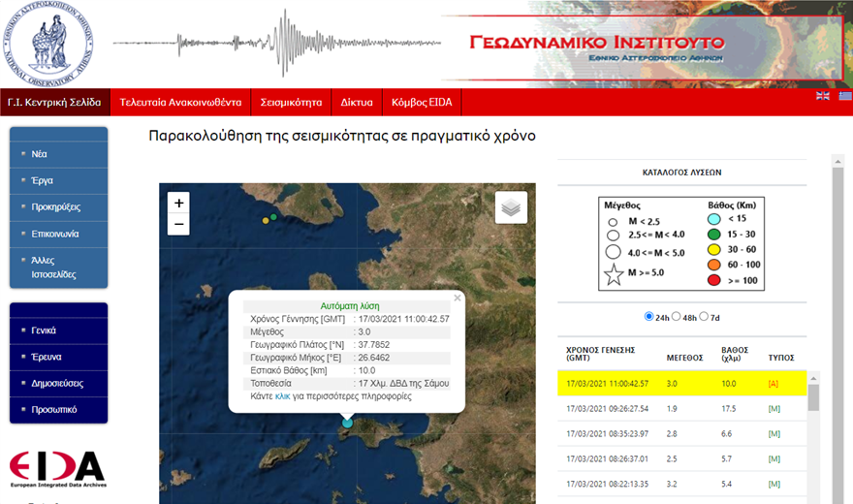Open the Τελευταία Ανακοινωθέντα menu tab
The image size is (853, 504).
click(179, 103)
